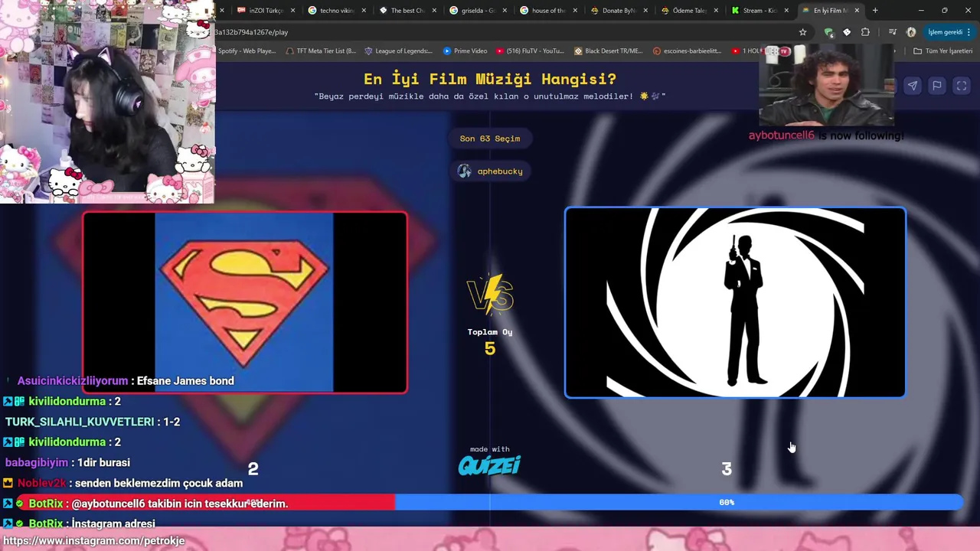
Task: Click 'aybotuncell6 is now following!' alert
Action: coord(826,135)
